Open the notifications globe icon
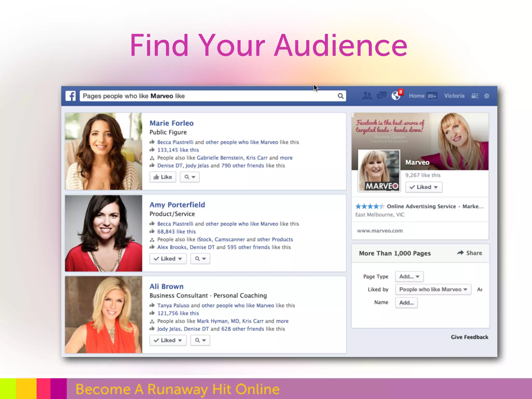 396,96
